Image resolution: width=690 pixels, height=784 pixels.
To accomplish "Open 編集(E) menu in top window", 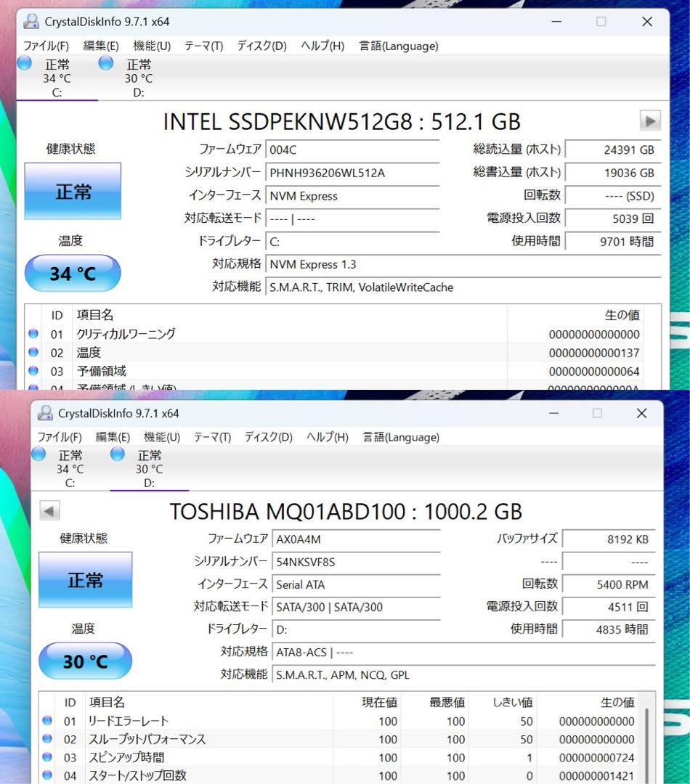I will pyautogui.click(x=101, y=46).
